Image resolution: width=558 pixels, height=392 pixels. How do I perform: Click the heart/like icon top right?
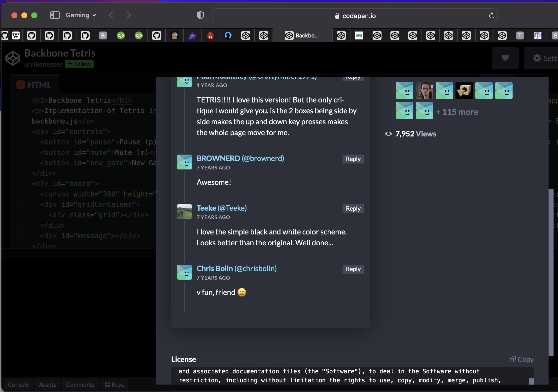(x=505, y=58)
